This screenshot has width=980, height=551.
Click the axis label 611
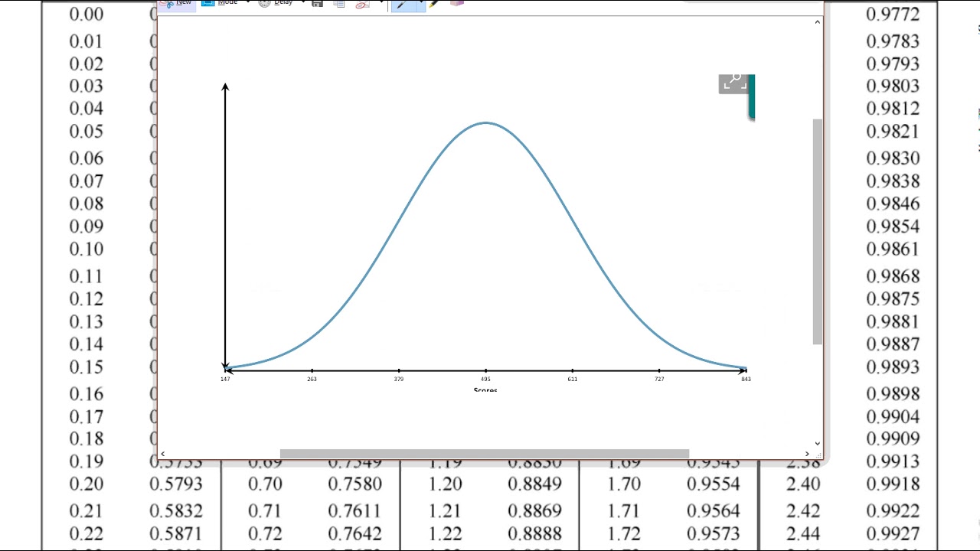573,380
